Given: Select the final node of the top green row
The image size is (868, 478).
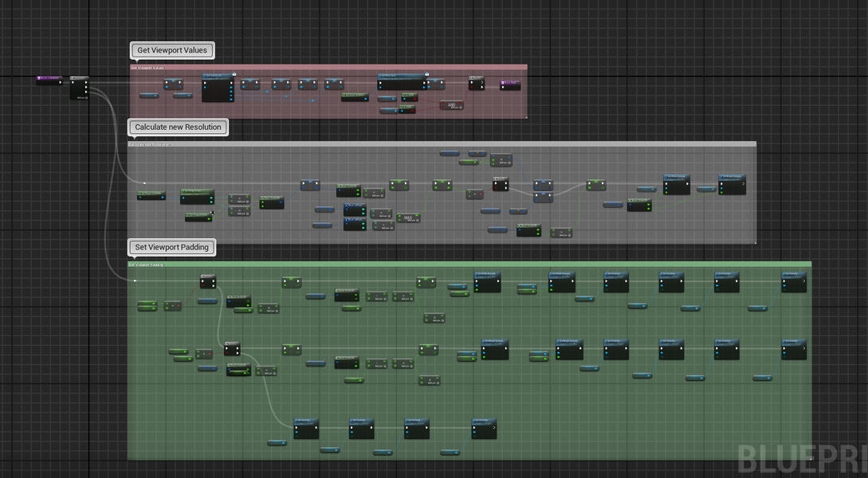Looking at the screenshot, I should (794, 282).
